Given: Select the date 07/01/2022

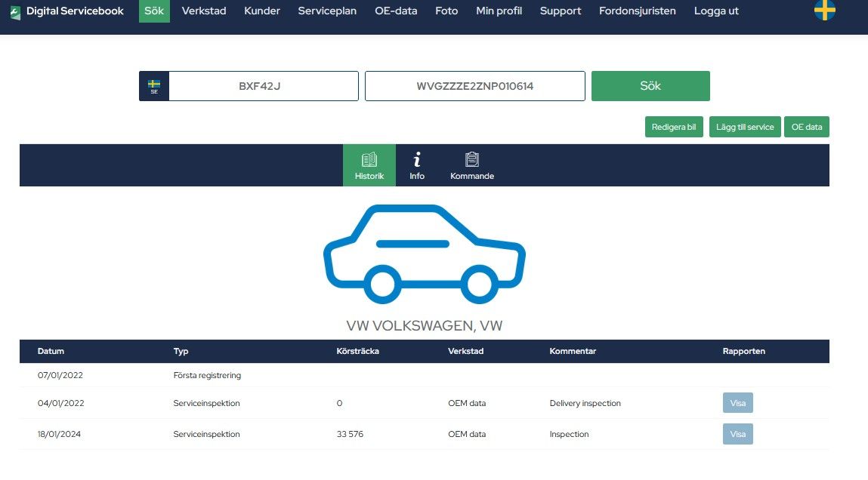Looking at the screenshot, I should click(60, 375).
